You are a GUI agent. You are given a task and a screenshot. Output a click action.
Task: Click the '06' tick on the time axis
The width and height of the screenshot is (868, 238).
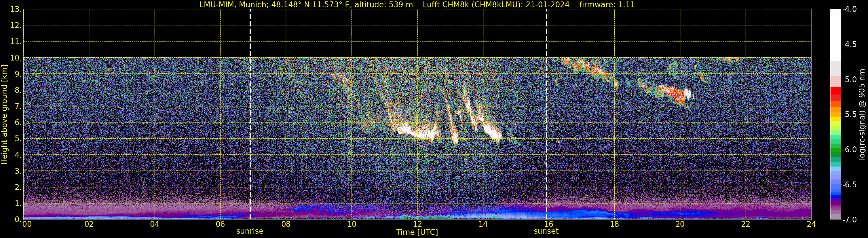[220, 224]
